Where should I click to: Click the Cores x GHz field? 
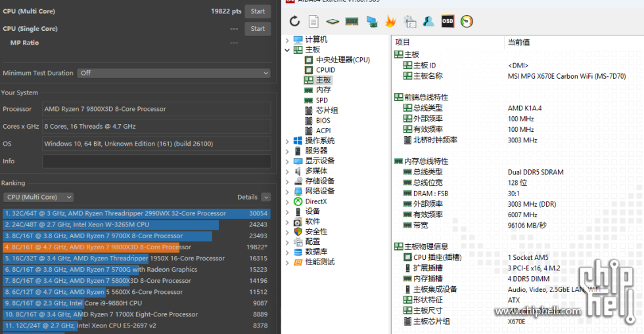click(x=156, y=127)
